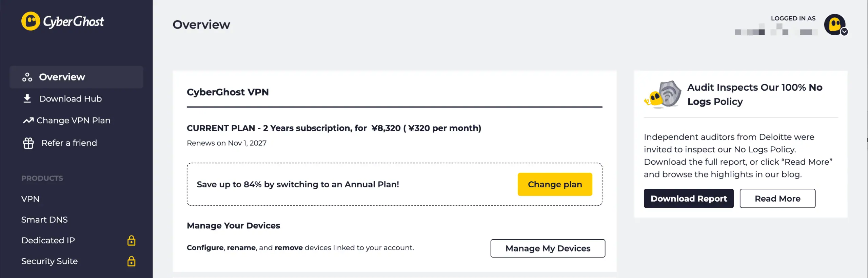
Task: Click the Download Report button
Action: [x=689, y=199]
